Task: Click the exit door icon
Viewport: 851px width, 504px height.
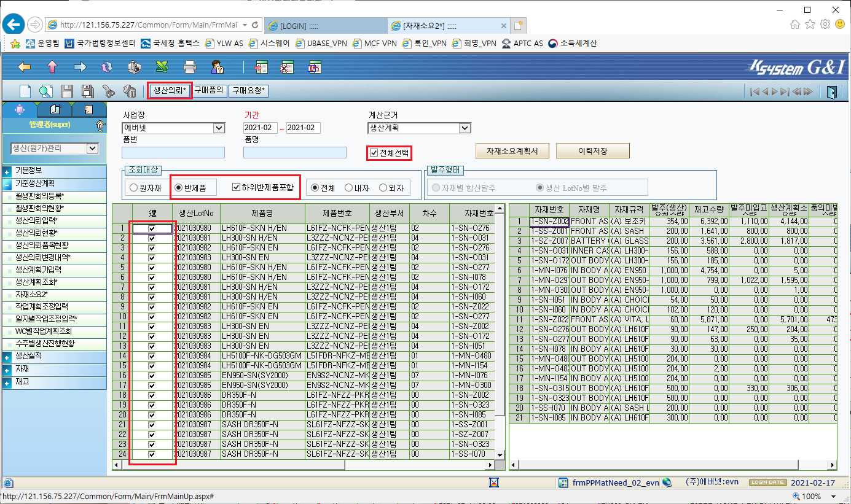Action: point(832,91)
